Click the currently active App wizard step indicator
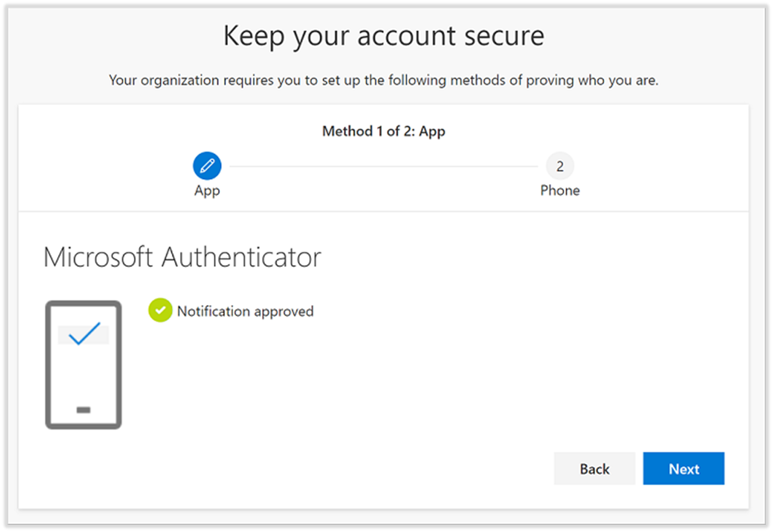The width and height of the screenshot is (773, 532). (x=207, y=166)
